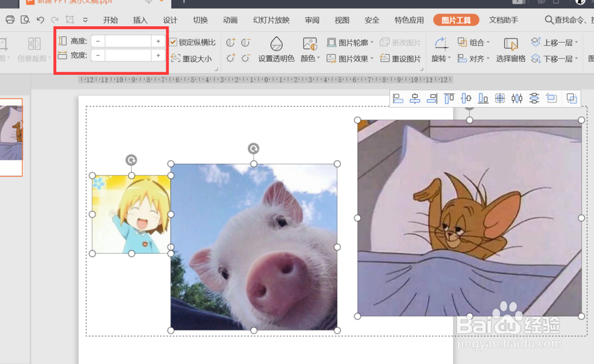594x364 pixels.
Task: Open the 颜色 dropdown
Action: (310, 49)
